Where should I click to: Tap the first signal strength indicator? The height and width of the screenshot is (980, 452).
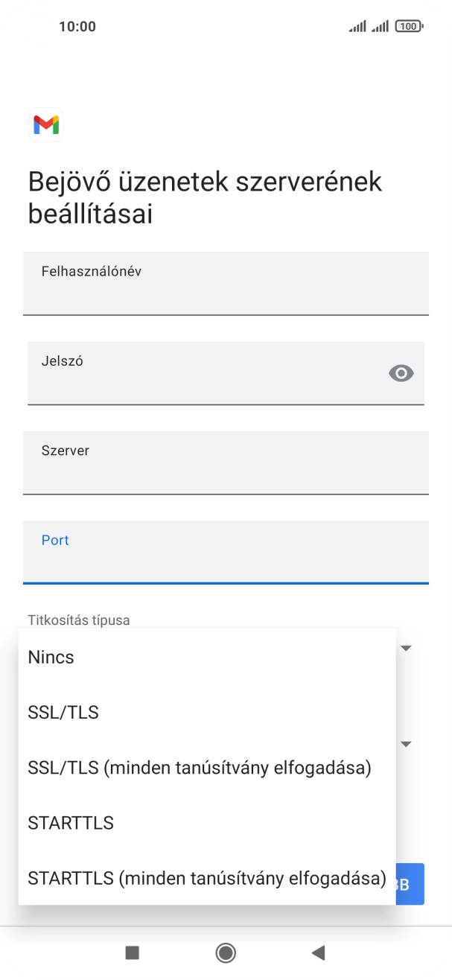[x=356, y=25]
